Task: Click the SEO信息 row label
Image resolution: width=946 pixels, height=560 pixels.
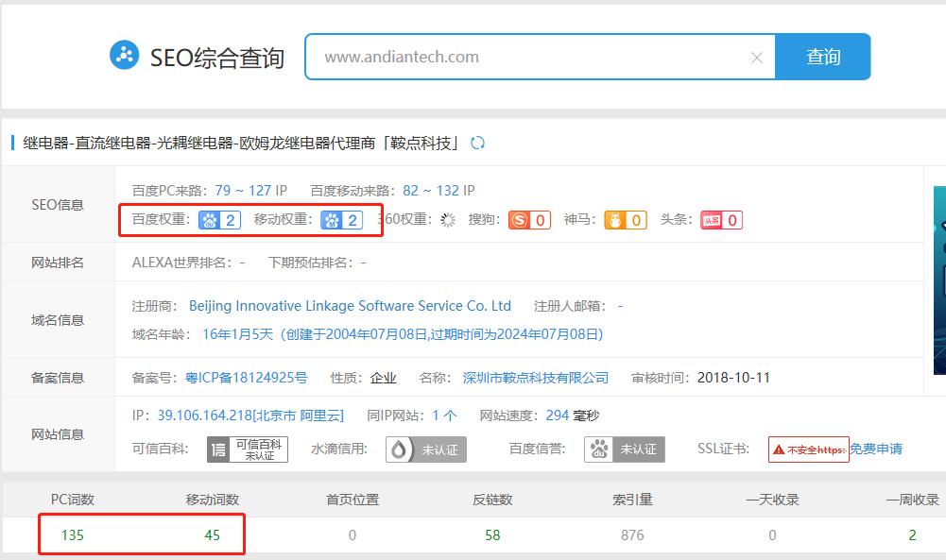Action: (58, 205)
